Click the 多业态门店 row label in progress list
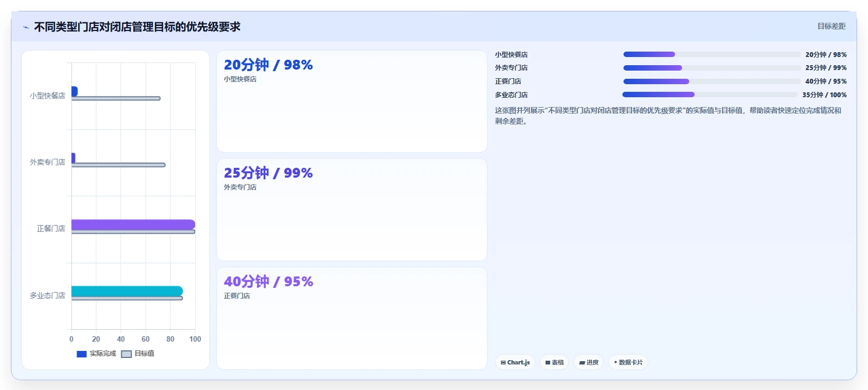 pyautogui.click(x=511, y=95)
